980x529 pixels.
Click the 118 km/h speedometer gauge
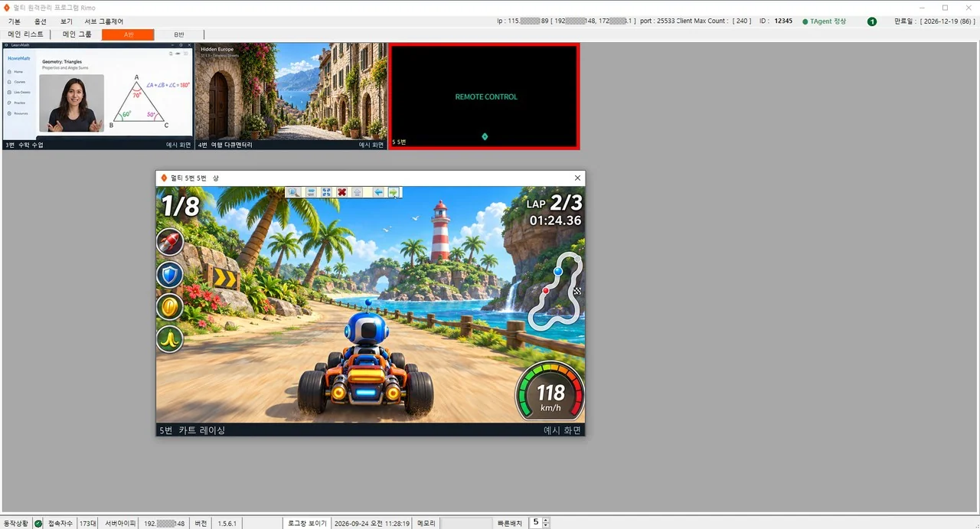click(550, 392)
